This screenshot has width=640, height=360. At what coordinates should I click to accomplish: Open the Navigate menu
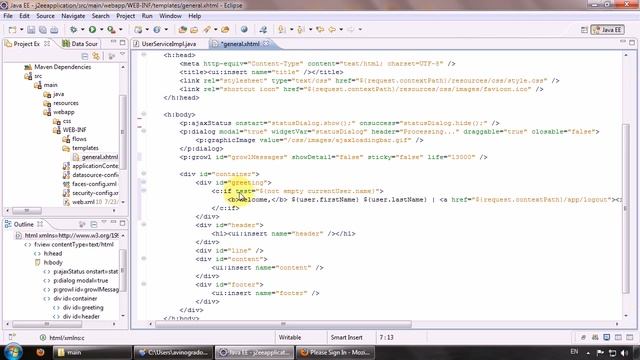73,16
